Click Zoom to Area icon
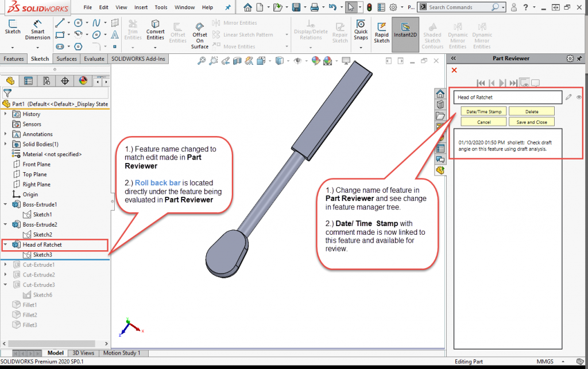The width and height of the screenshot is (588, 369). point(214,61)
